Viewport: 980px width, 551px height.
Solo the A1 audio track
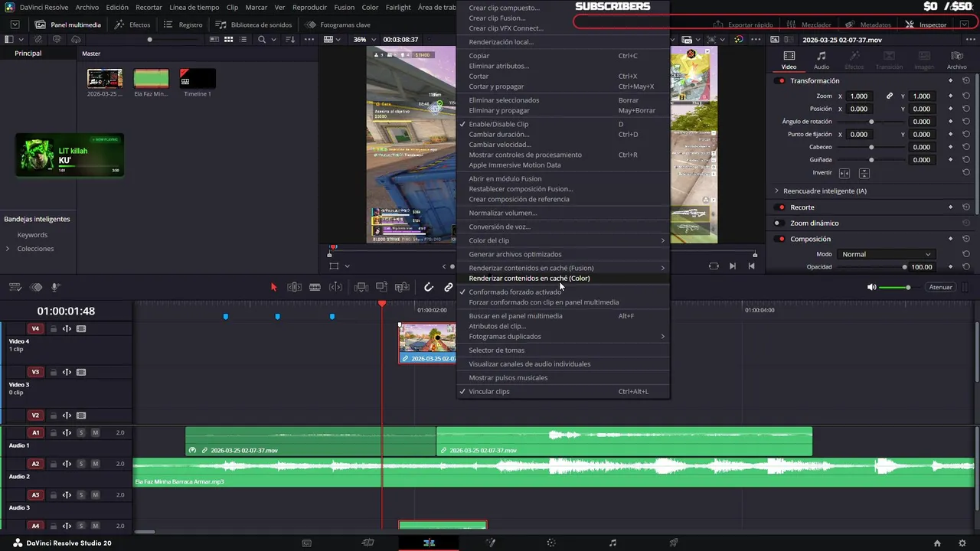click(x=81, y=432)
